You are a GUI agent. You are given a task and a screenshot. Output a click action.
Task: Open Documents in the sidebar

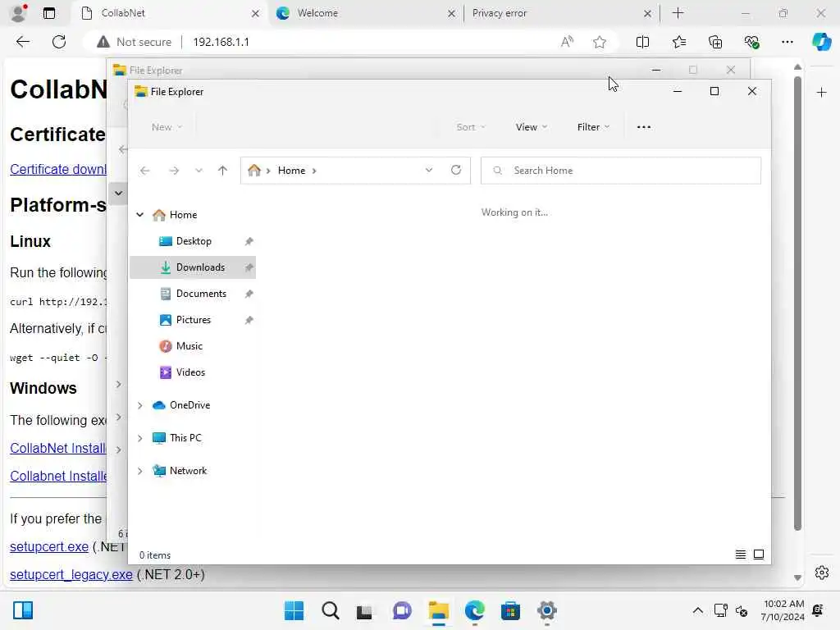coord(193,294)
